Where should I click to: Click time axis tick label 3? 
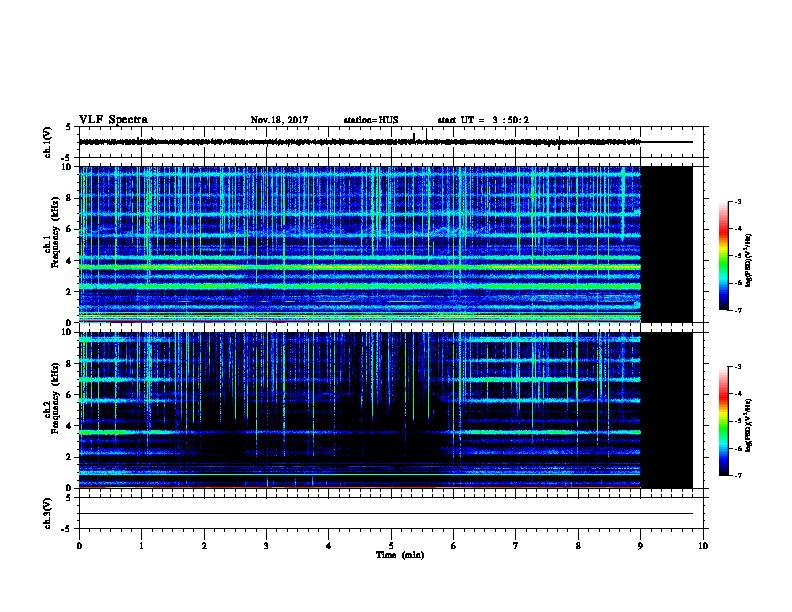pyautogui.click(x=266, y=546)
